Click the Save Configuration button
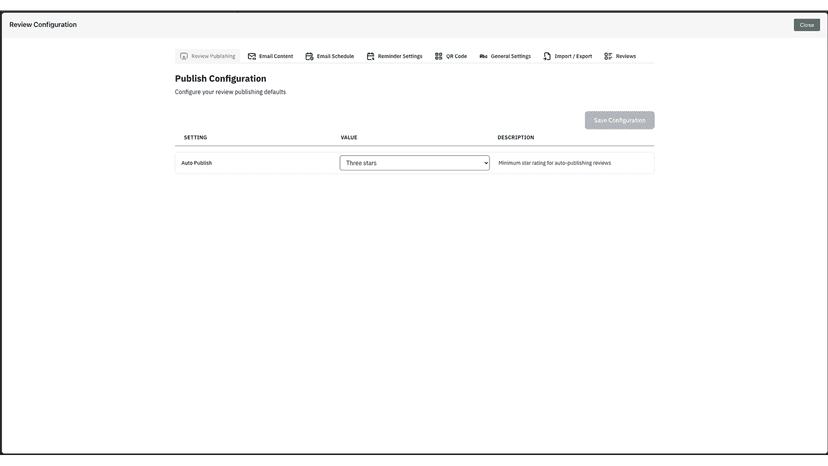The image size is (828, 466). [619, 120]
